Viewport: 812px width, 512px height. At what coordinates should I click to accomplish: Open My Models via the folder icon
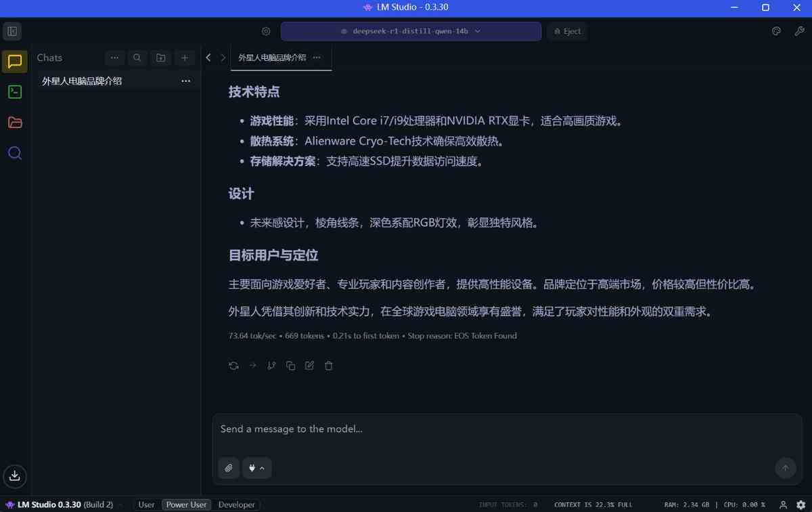14,123
